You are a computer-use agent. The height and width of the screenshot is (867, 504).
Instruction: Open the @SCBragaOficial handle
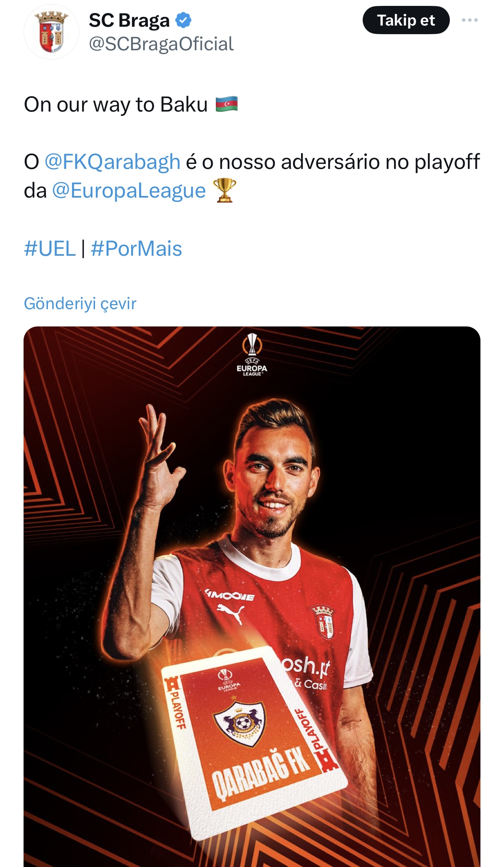[x=161, y=44]
